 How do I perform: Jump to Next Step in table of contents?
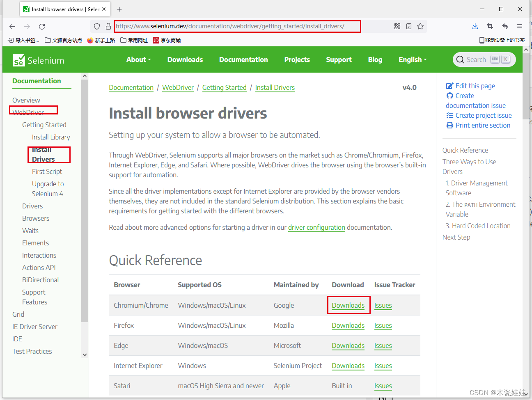(456, 237)
